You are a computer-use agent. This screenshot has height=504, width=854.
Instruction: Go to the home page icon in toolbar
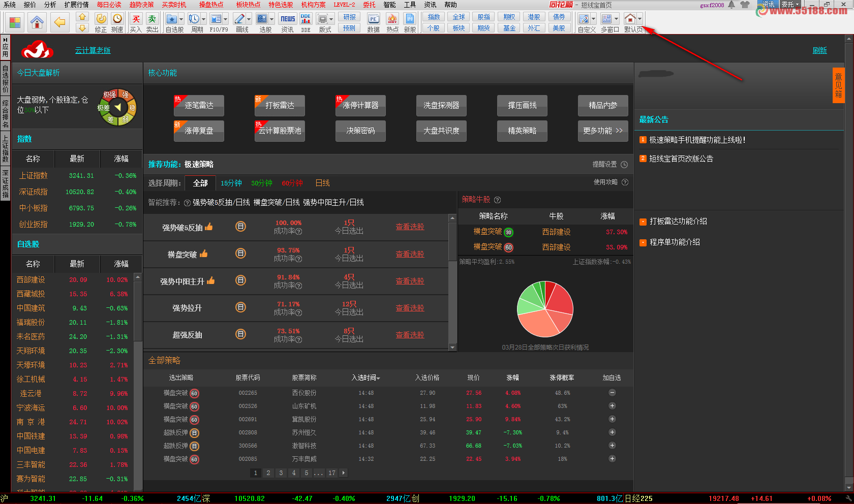(x=37, y=22)
